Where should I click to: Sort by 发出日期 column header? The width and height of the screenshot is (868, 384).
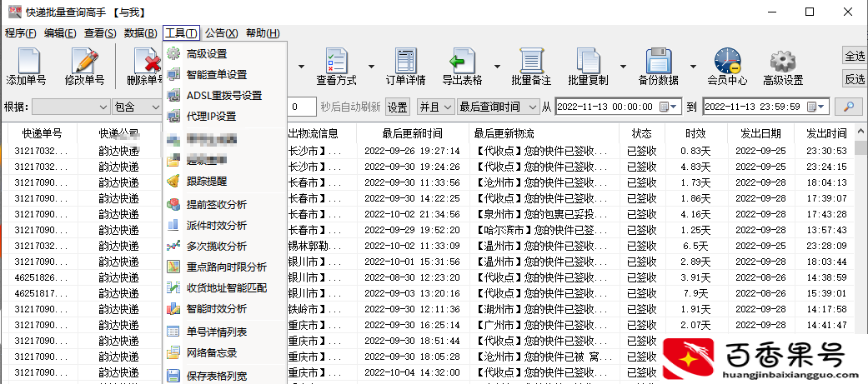(x=760, y=132)
